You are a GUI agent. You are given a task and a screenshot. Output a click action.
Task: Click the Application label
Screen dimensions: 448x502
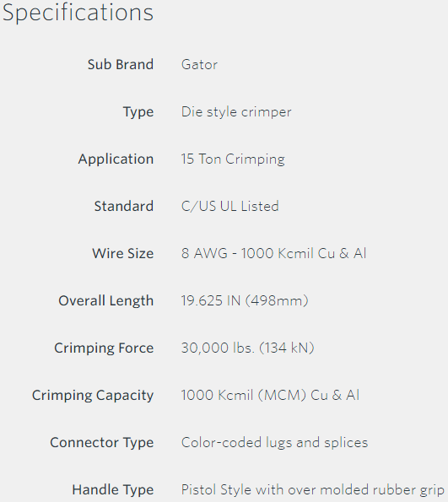pos(116,159)
